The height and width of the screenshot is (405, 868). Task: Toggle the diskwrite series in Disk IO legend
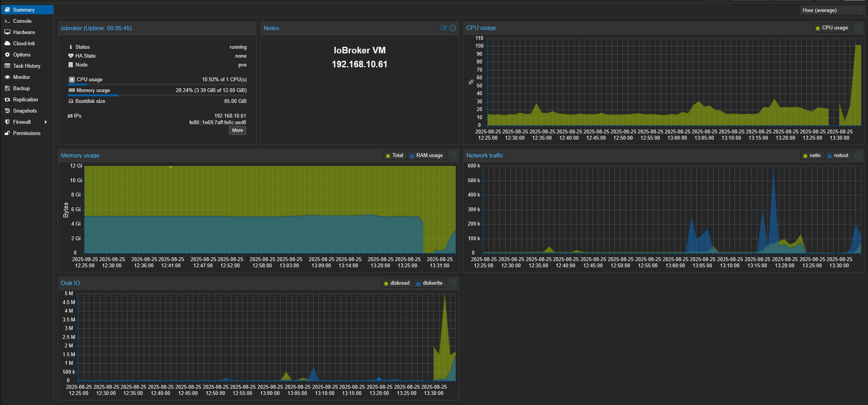coord(429,283)
